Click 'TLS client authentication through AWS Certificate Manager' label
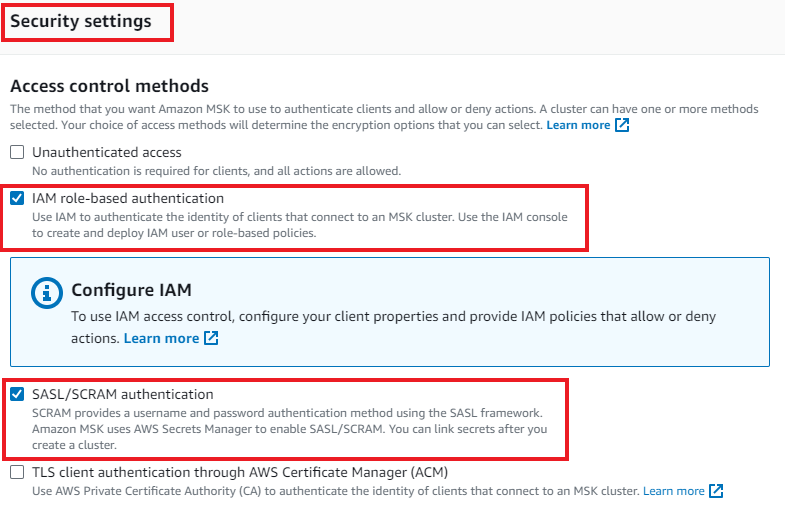This screenshot has height=512, width=785. coord(240,472)
